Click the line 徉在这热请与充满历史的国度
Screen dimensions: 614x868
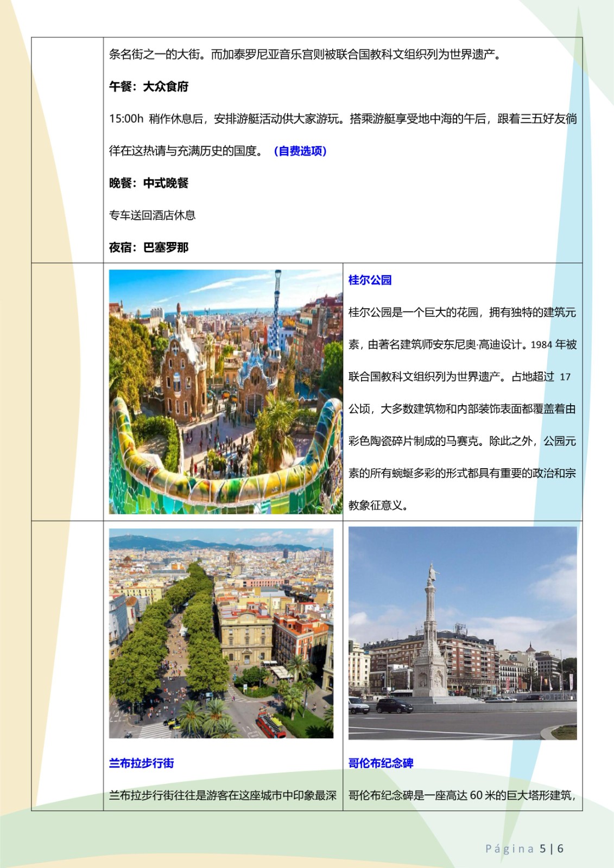[186, 151]
